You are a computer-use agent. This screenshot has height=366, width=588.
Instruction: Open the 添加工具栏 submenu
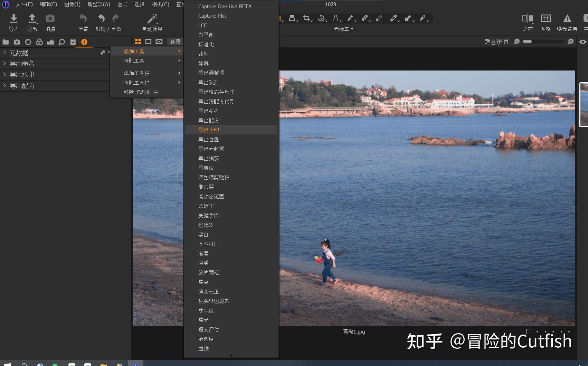(x=146, y=73)
